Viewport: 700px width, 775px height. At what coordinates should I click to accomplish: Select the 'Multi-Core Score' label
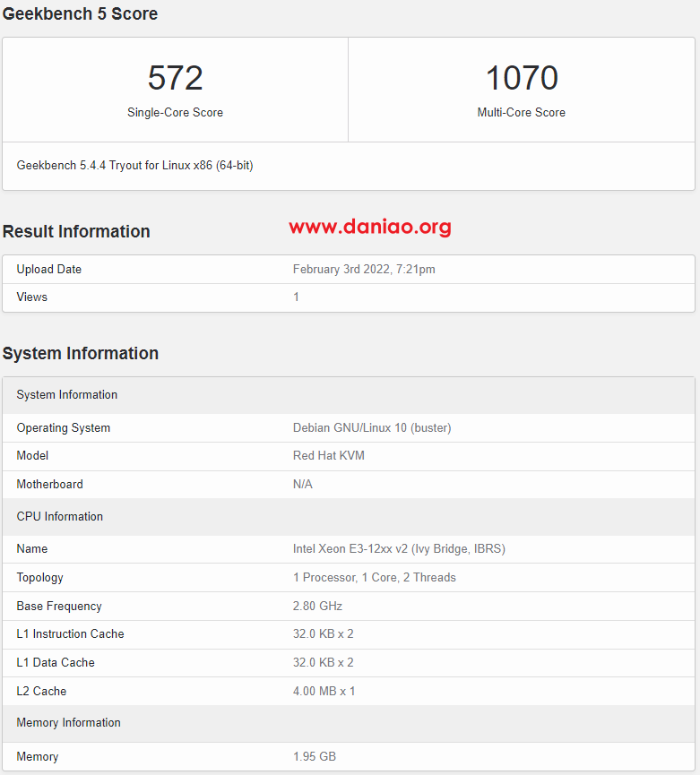pos(521,113)
